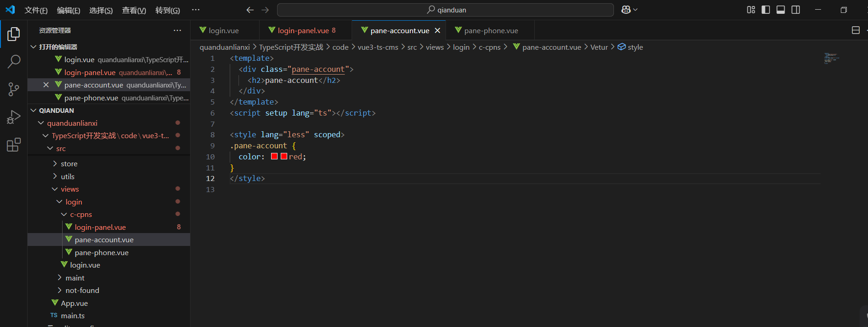The width and height of the screenshot is (868, 327).
Task: Open the 文件(F) menu
Action: coord(36,10)
